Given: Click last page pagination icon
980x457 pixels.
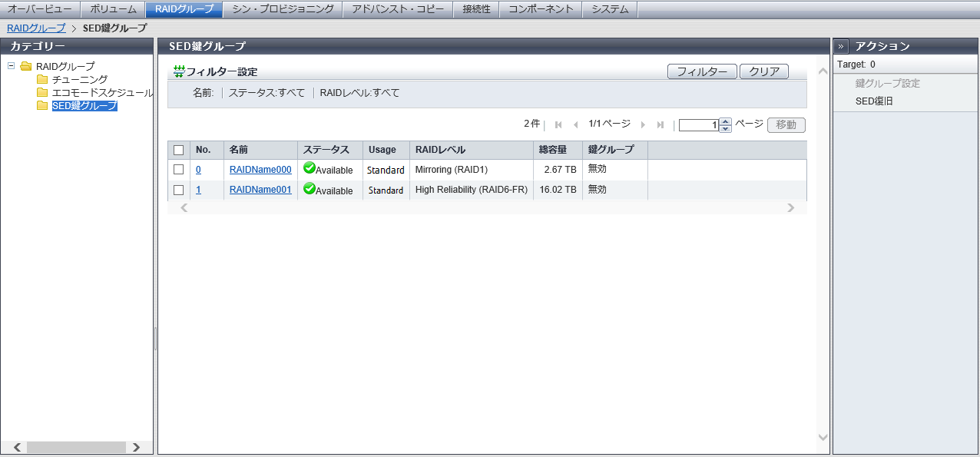Looking at the screenshot, I should coord(661,125).
